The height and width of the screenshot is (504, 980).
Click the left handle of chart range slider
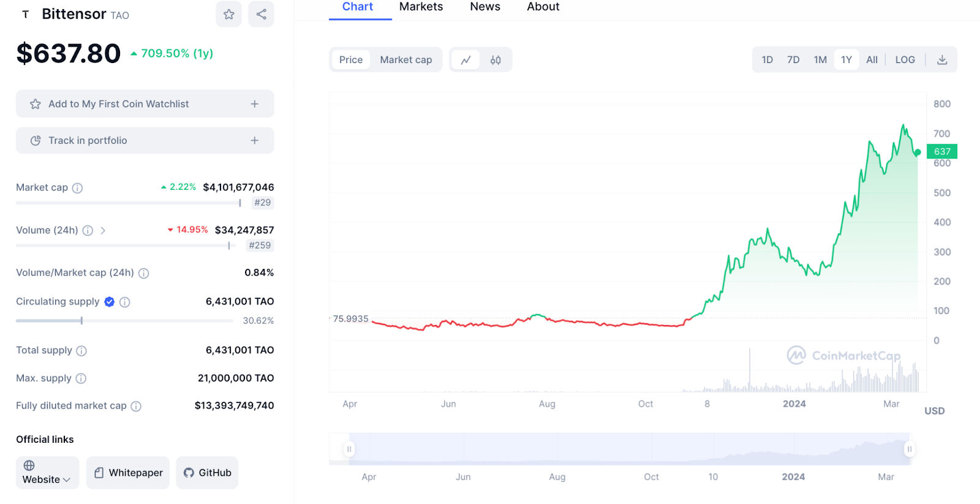pos(349,449)
